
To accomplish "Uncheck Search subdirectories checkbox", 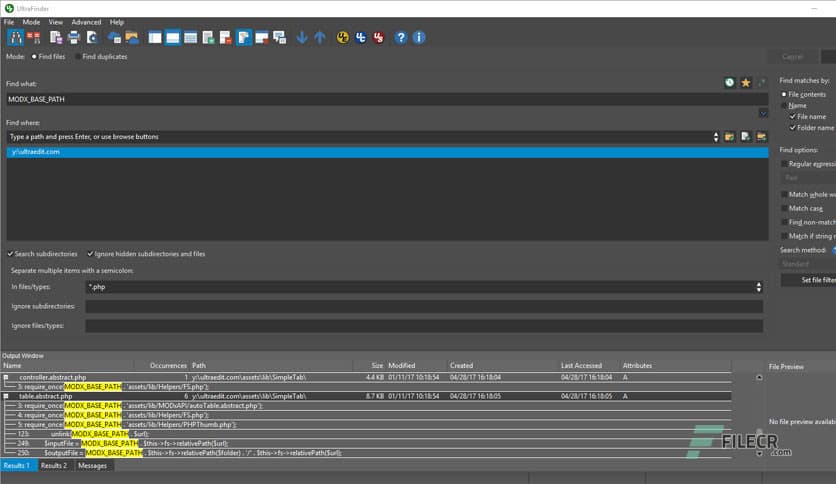I will click(x=11, y=254).
